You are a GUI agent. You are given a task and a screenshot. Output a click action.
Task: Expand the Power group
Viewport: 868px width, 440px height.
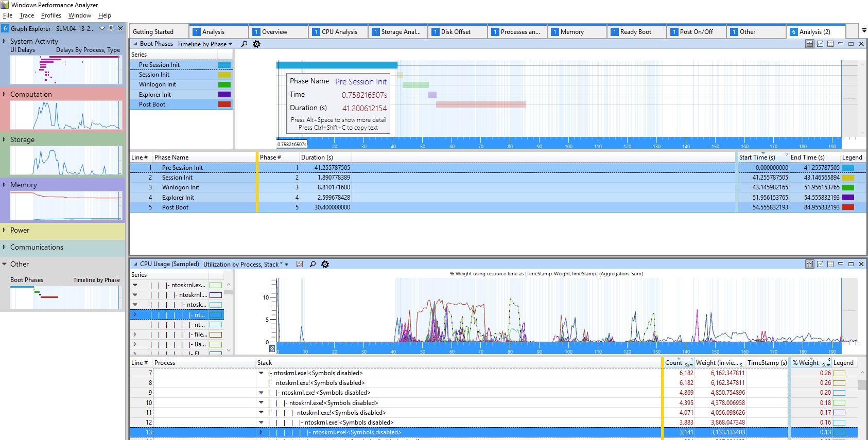point(4,230)
